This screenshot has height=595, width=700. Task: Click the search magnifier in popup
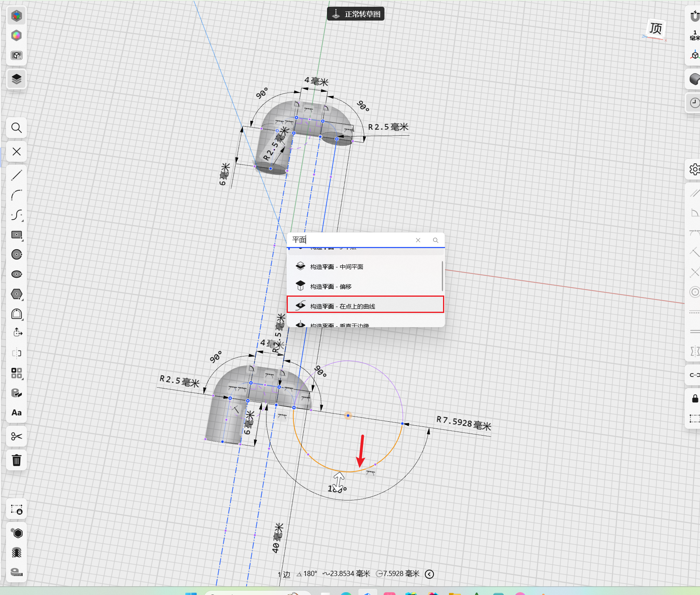tap(436, 240)
